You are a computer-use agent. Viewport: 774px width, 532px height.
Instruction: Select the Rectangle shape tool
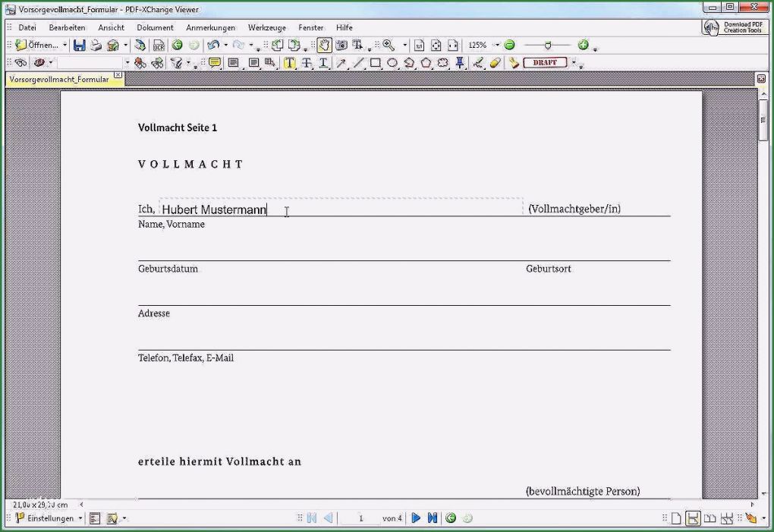(x=375, y=63)
